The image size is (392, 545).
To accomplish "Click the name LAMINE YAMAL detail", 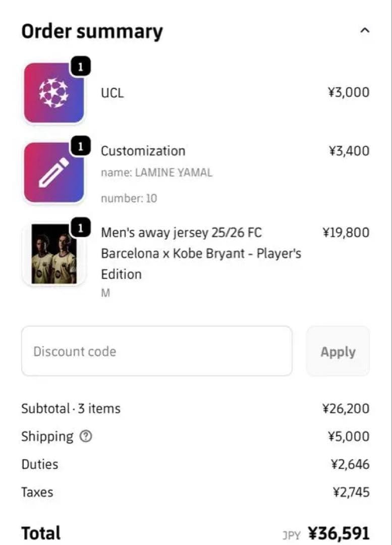I will pos(156,173).
